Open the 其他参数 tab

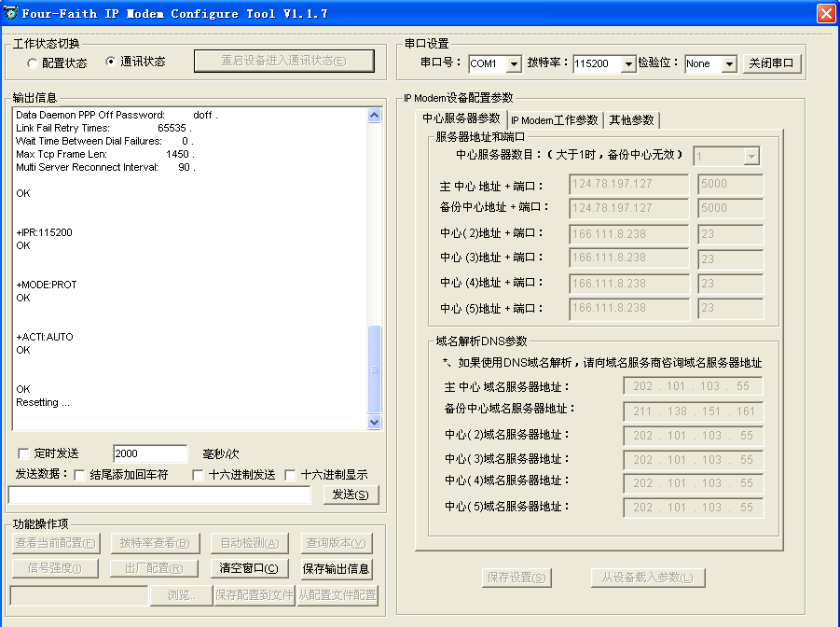[x=632, y=120]
